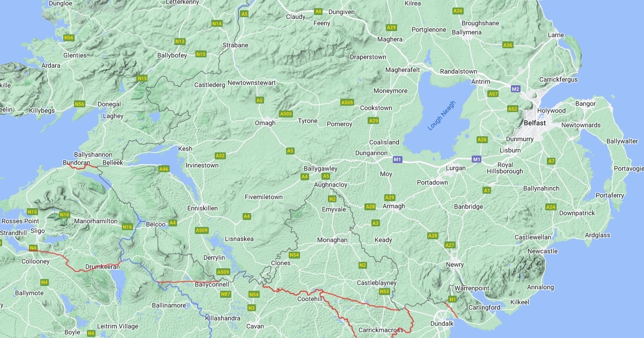Click the N13 road shield

[x=180, y=41]
